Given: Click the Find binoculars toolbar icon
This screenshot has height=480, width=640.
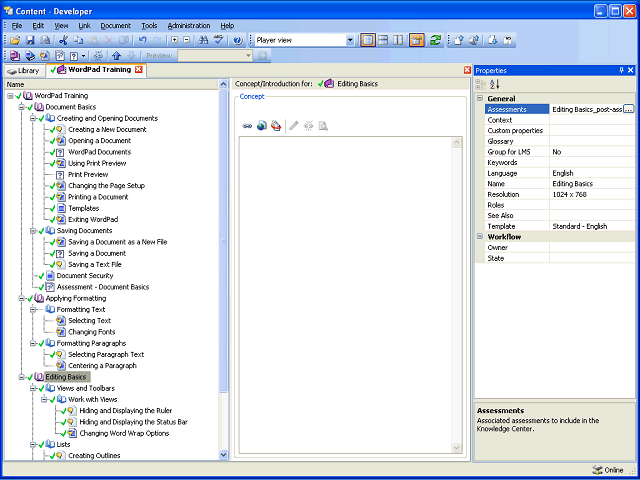Looking at the screenshot, I should [x=203, y=40].
